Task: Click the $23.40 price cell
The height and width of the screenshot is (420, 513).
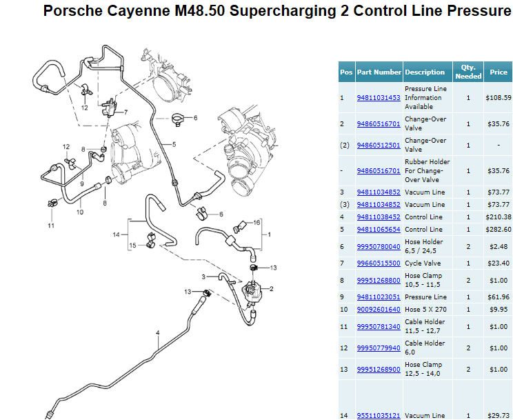Action: pos(499,263)
